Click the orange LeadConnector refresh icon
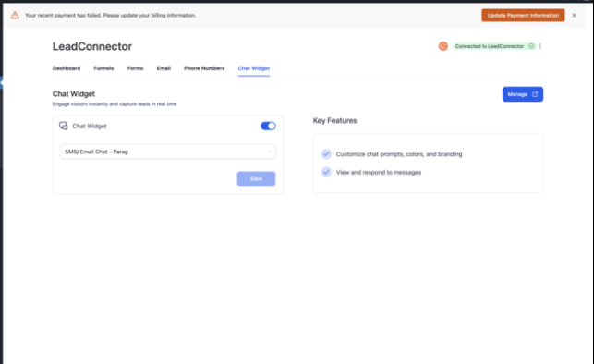 [442, 46]
